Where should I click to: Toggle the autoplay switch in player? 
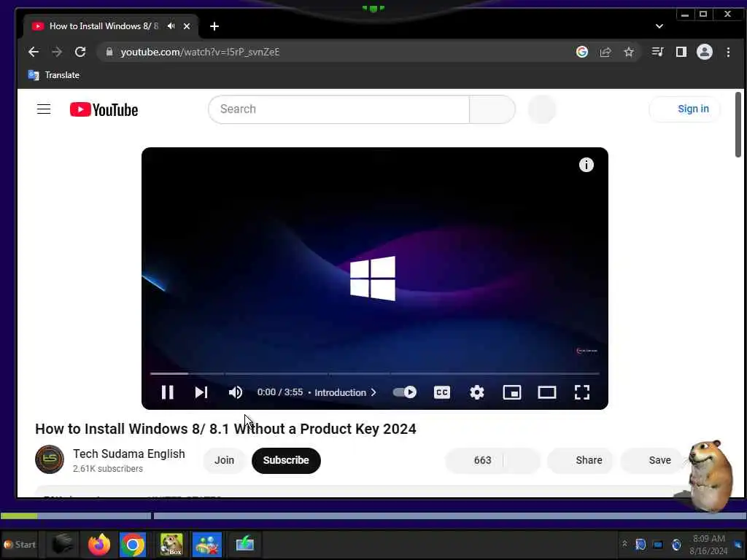(x=404, y=392)
